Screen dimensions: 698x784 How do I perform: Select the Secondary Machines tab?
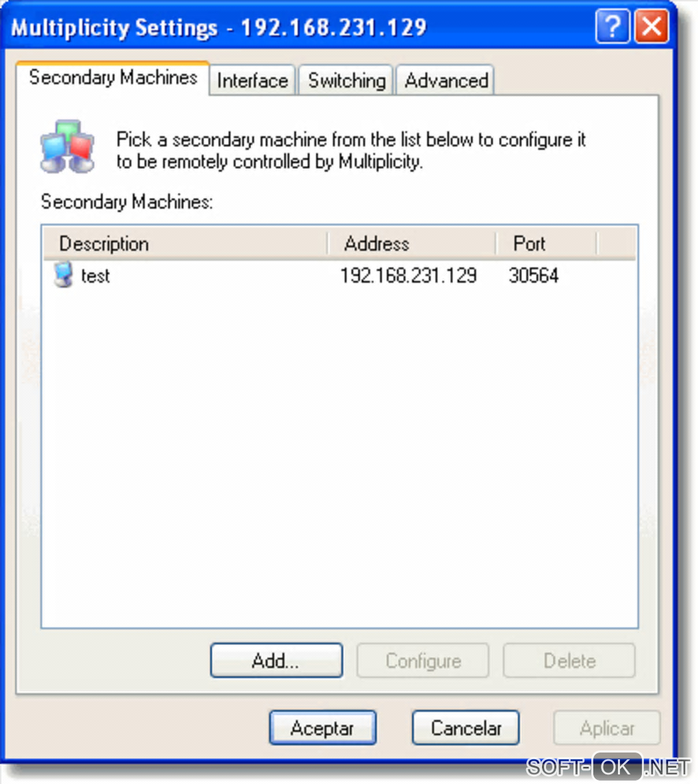coord(113,78)
